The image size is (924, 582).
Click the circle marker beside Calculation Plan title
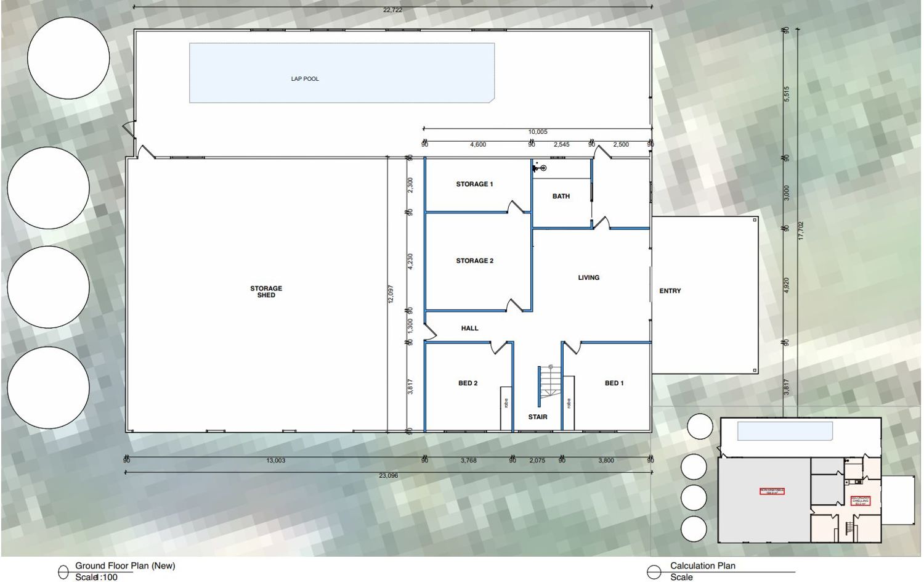(x=654, y=572)
